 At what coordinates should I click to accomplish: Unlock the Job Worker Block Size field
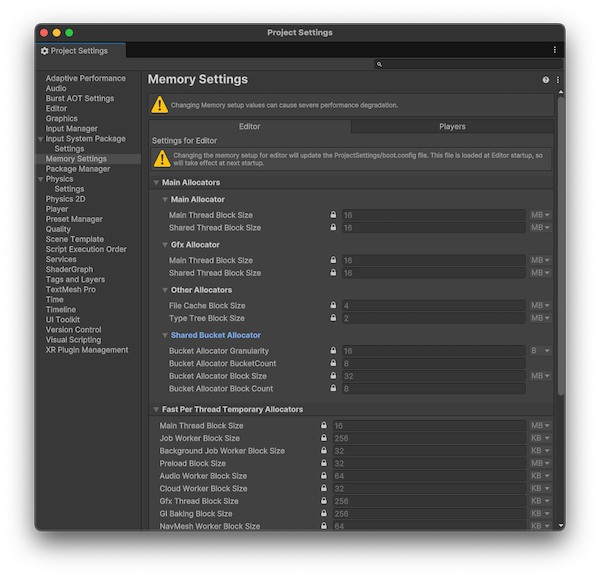pyautogui.click(x=324, y=438)
